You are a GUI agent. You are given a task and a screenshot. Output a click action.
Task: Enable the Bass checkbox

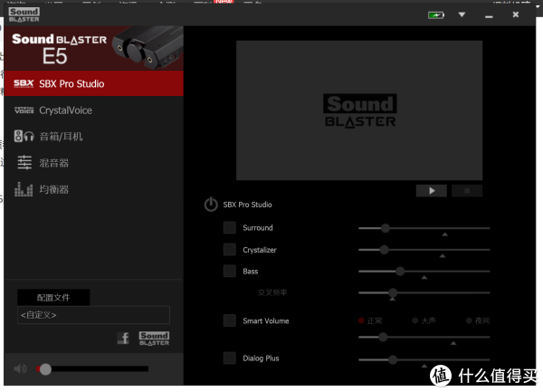pyautogui.click(x=230, y=271)
